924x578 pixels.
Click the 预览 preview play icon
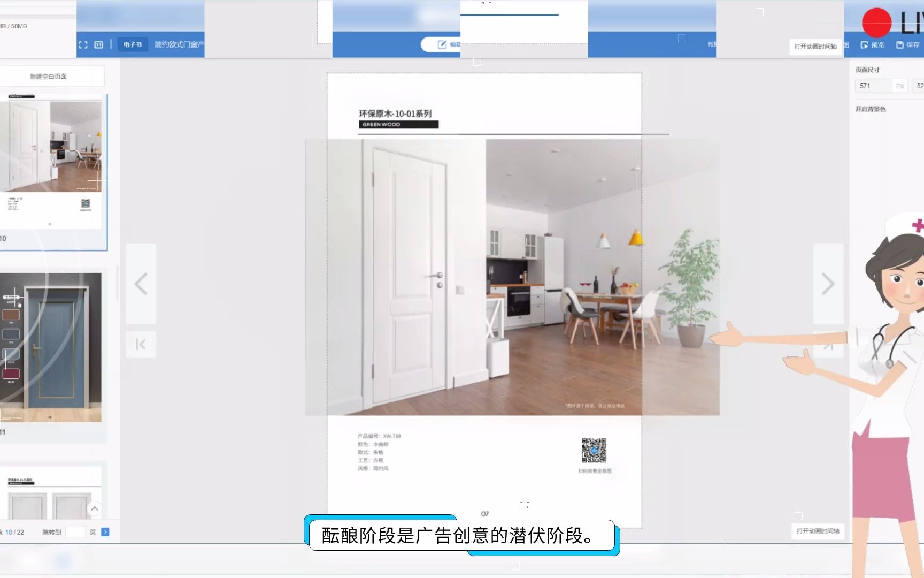click(x=866, y=44)
